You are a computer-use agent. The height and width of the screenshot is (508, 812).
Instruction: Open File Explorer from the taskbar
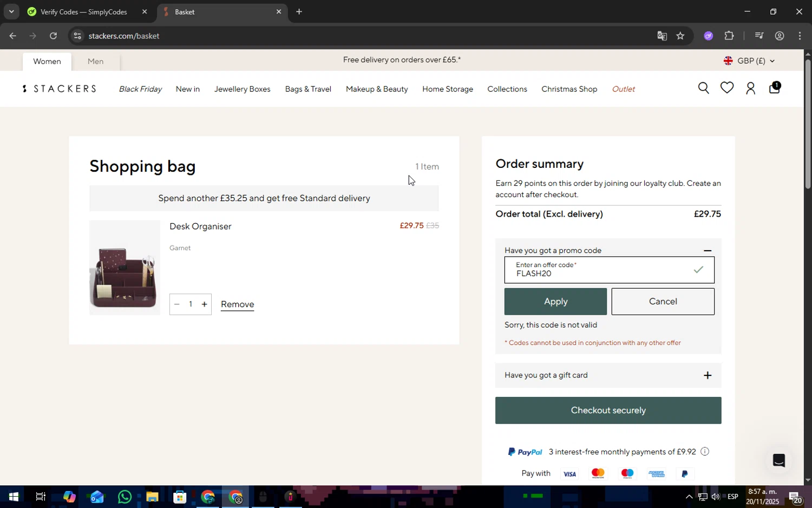pyautogui.click(x=152, y=497)
